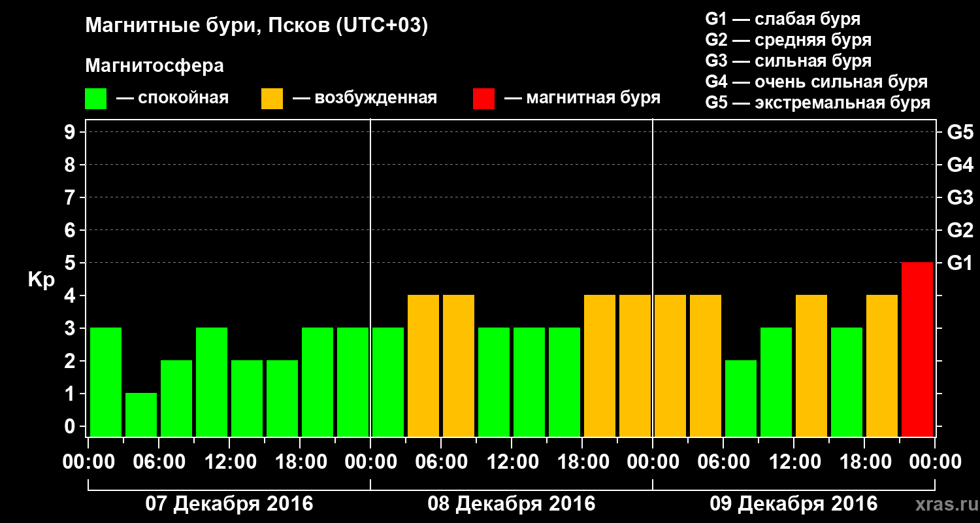Screen dimensions: 980x523
Task: Click the 'G5 — экстремальная буря' legend entry
Action: point(817,103)
